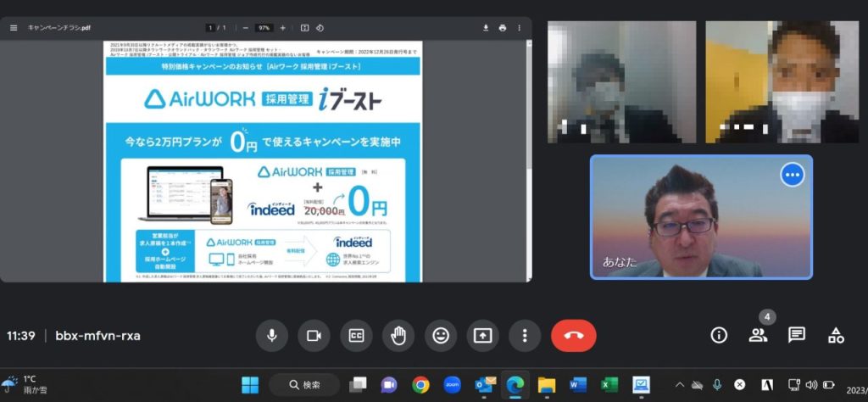This screenshot has height=402, width=868.
Task: Open Microsoft Excel from the taskbar
Action: click(x=609, y=384)
